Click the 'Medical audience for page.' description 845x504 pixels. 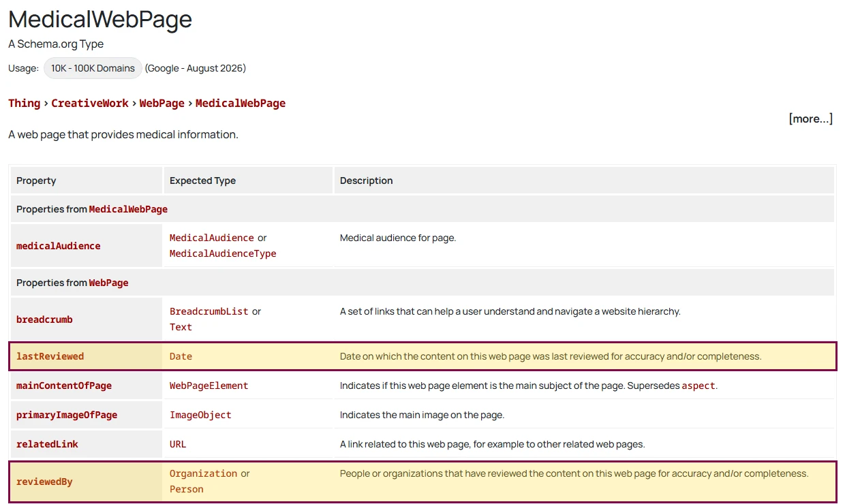pyautogui.click(x=398, y=238)
